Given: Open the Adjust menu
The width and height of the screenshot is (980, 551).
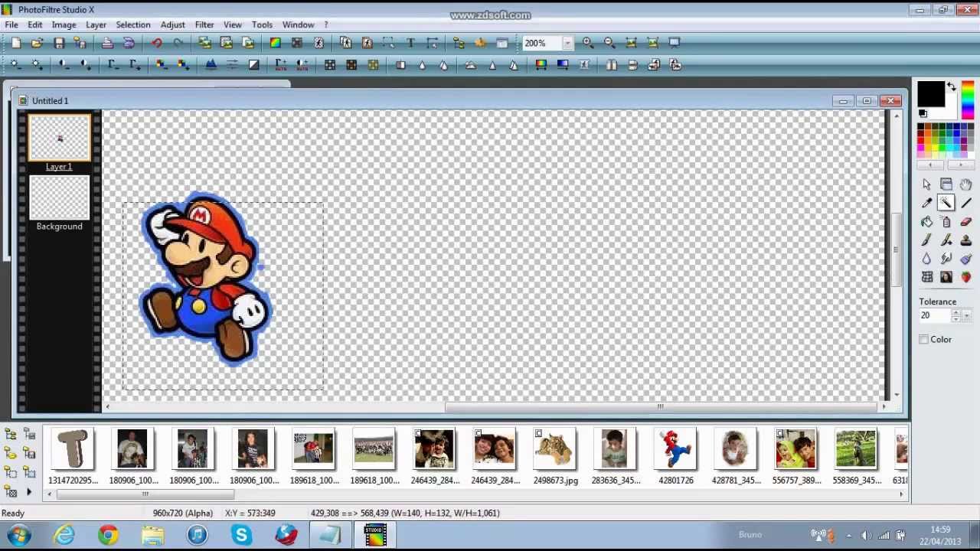Looking at the screenshot, I should click(x=172, y=24).
